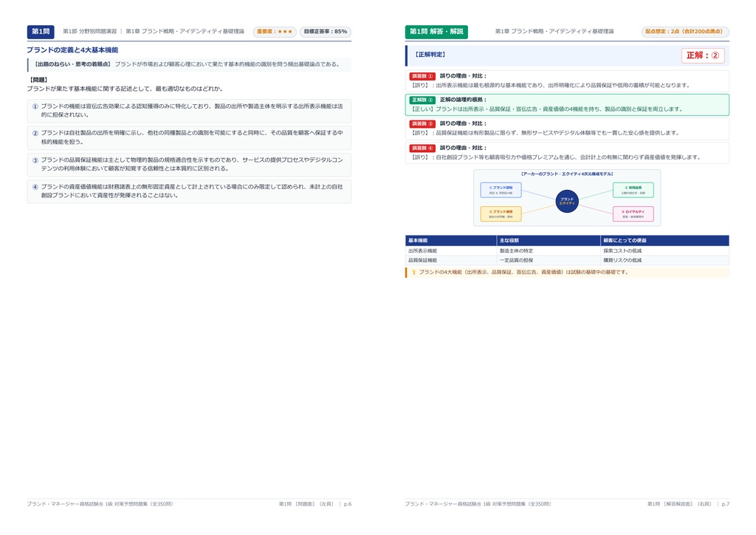Click the lightbulb tip icon
756x535 pixels.
click(413, 273)
